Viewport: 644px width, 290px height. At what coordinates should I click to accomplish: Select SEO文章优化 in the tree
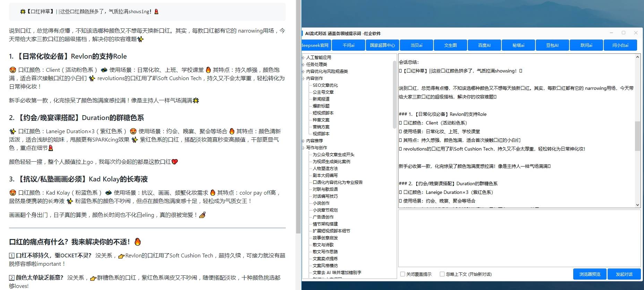pyautogui.click(x=325, y=85)
